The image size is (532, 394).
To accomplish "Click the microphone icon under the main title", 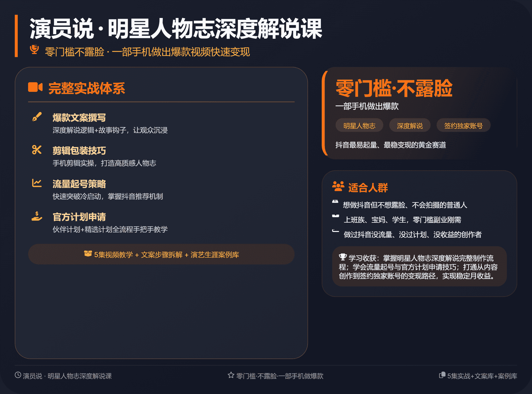I will (34, 49).
